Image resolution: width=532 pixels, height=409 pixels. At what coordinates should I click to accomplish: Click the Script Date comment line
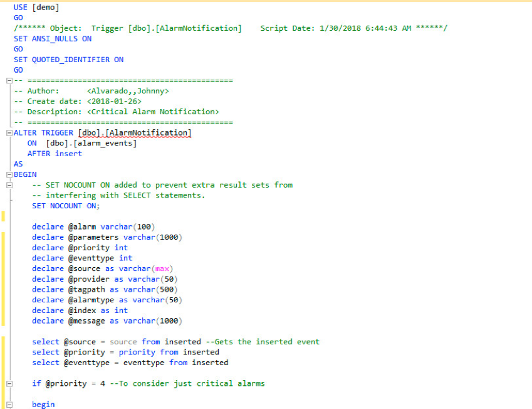[231, 28]
